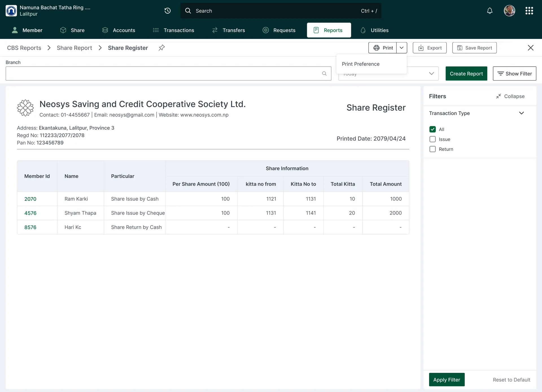Open the Accounts tab

(119, 30)
